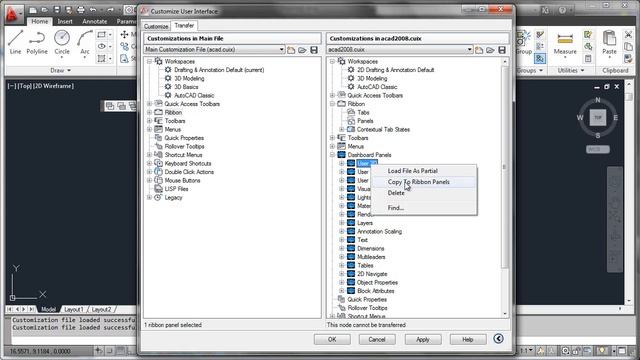This screenshot has height=360, width=640.
Task: Select Dimensions in right tree
Action: point(371,248)
